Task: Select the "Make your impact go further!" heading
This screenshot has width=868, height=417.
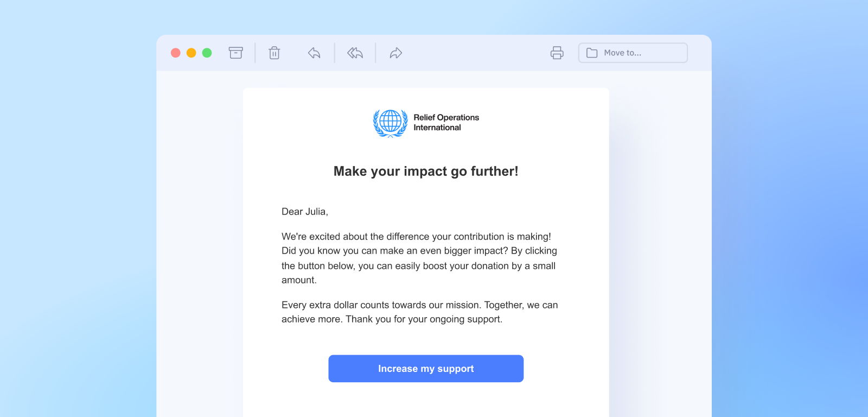Action: [x=426, y=171]
